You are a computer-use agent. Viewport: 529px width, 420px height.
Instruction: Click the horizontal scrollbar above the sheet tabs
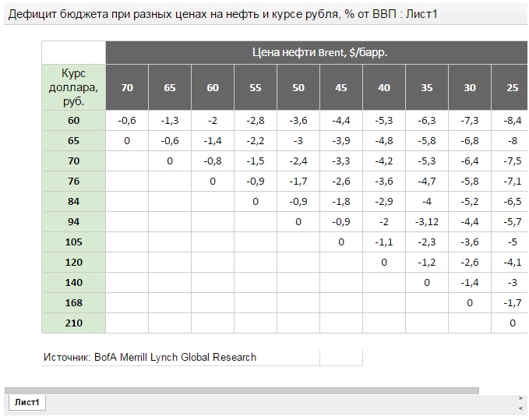pos(242,390)
